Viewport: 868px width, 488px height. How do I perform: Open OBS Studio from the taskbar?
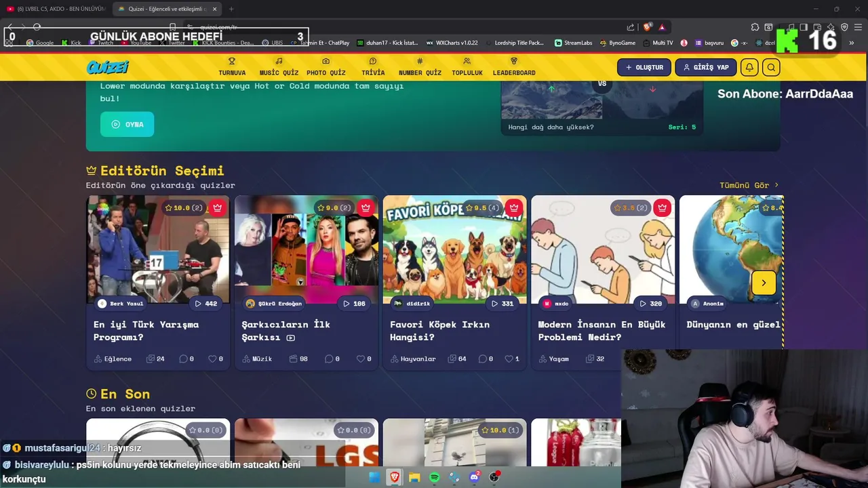click(x=494, y=477)
